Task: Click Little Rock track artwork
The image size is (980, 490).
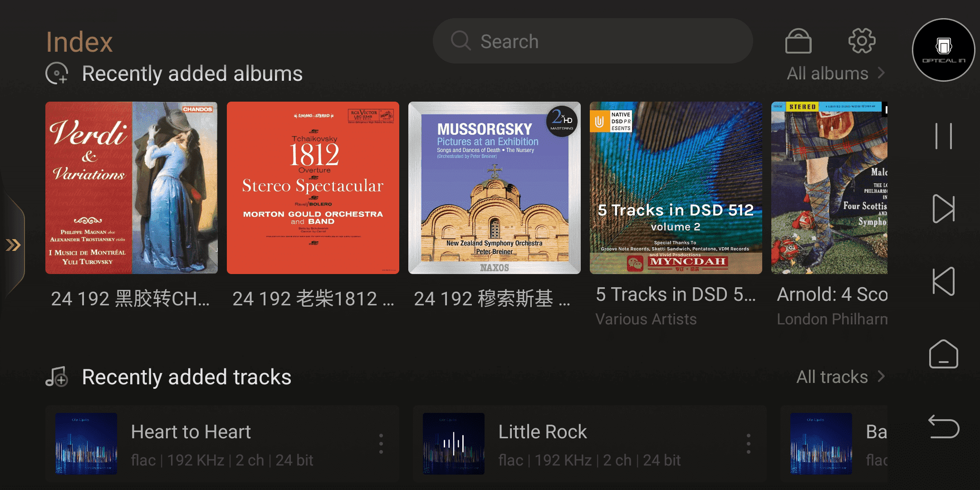Action: click(454, 444)
